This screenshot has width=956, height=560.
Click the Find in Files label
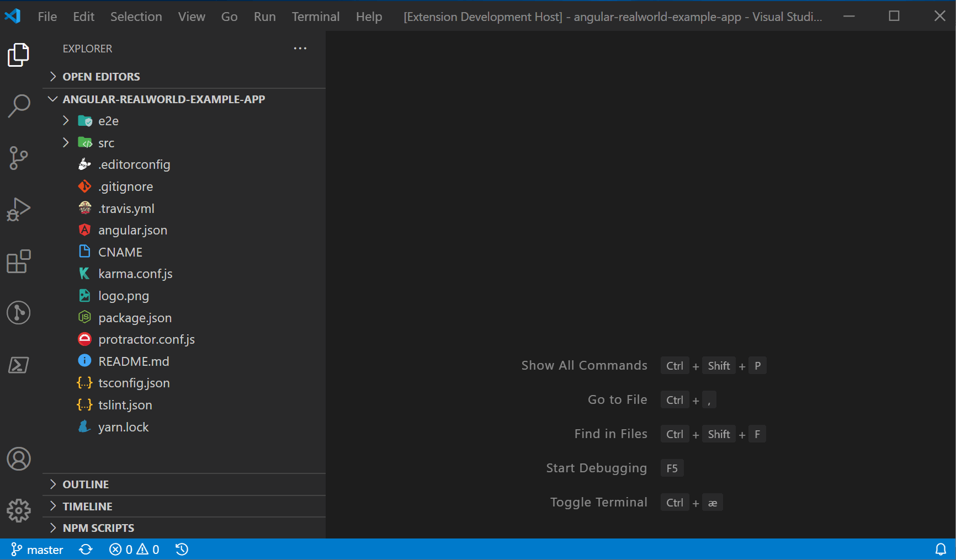pyautogui.click(x=611, y=434)
